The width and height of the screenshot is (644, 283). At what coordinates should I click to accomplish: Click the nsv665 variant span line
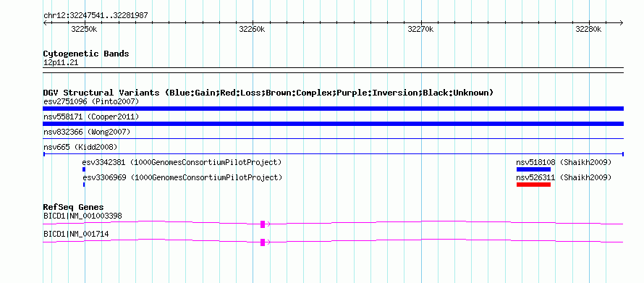(x=333, y=154)
